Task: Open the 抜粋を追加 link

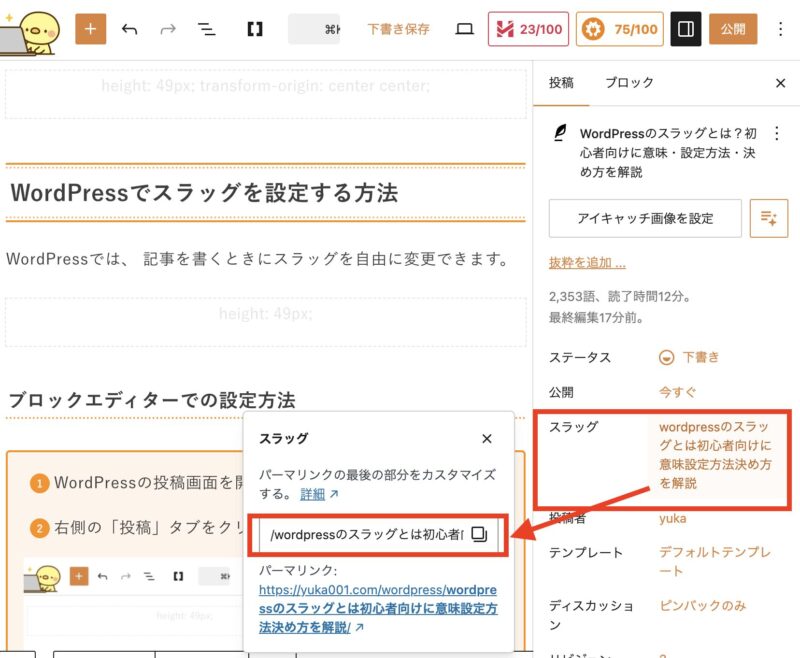Action: [x=587, y=263]
